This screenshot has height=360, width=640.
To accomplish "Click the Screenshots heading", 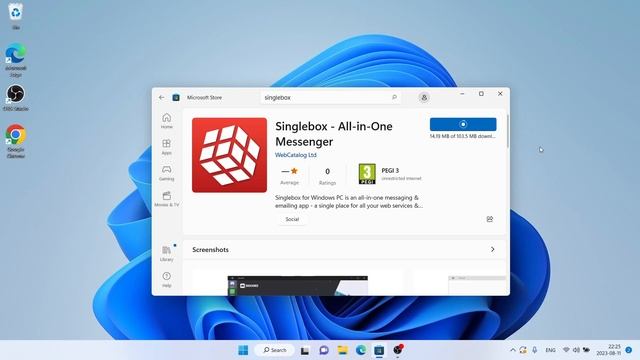I will point(210,249).
